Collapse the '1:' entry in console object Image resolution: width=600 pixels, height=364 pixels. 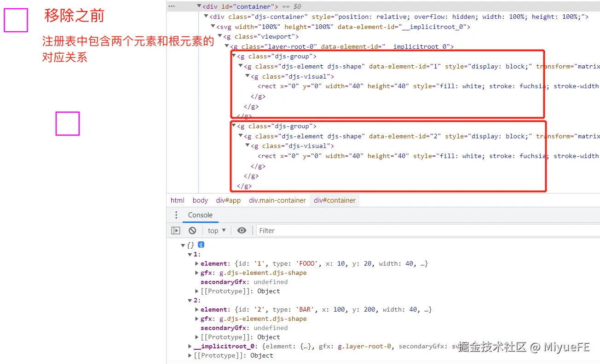(190, 255)
